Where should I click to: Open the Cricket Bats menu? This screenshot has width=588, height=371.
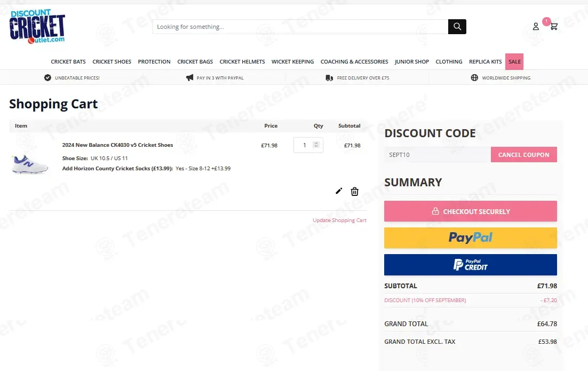coord(68,62)
